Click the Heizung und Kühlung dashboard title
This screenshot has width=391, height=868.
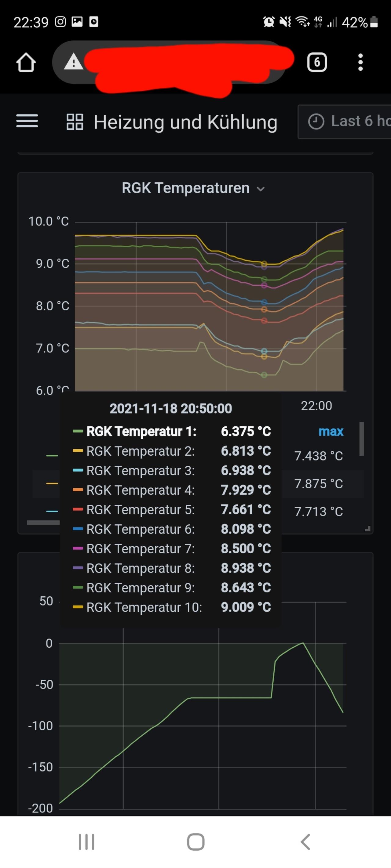pos(185,122)
